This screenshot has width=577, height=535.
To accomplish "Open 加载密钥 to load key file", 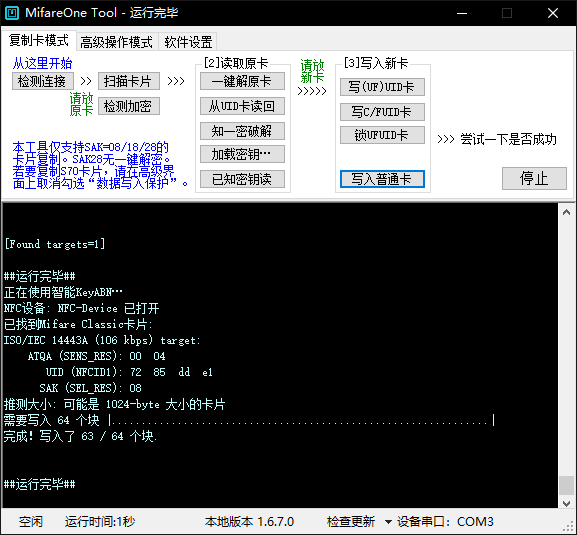I will [x=242, y=154].
